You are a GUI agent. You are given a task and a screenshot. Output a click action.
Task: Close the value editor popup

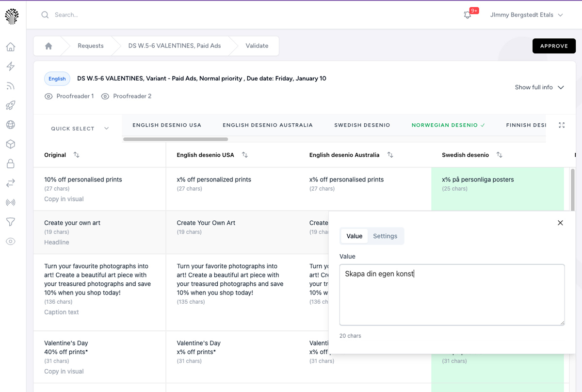[560, 223]
